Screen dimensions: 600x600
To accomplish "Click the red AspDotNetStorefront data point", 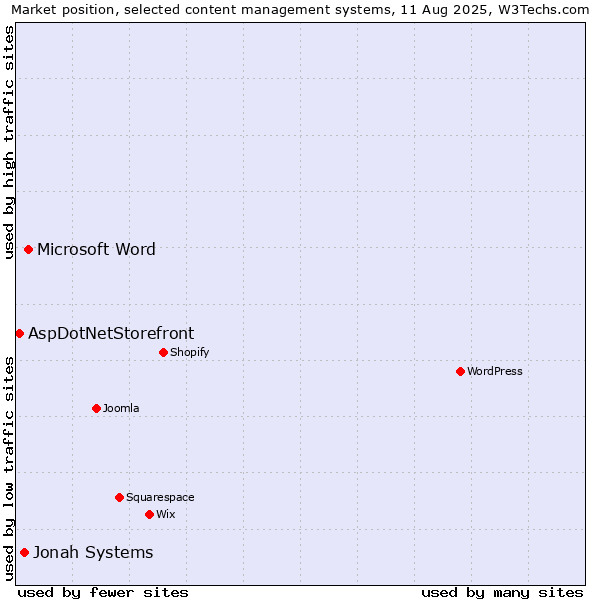I will point(20,334).
